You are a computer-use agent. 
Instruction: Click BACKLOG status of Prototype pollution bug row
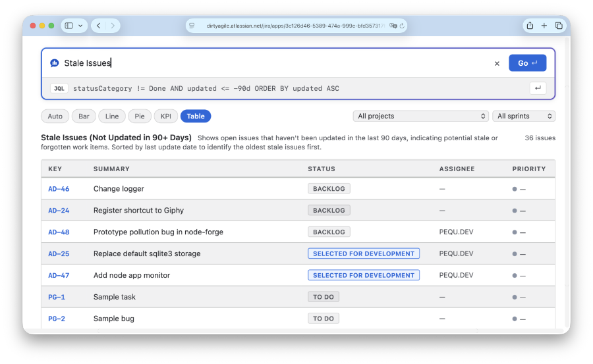click(x=329, y=232)
